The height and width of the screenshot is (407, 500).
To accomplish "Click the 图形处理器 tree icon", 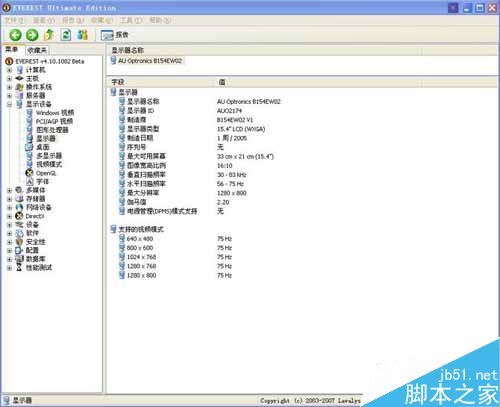I will pyautogui.click(x=30, y=130).
